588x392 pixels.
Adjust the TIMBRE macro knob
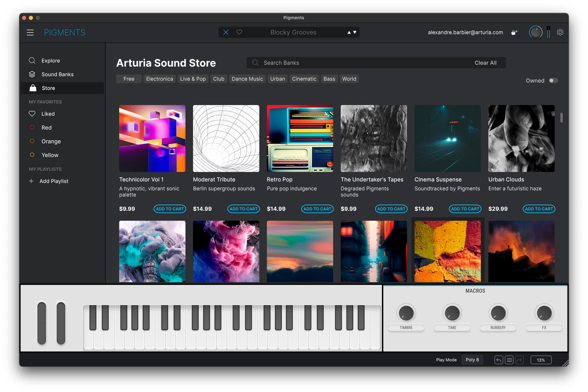click(406, 313)
